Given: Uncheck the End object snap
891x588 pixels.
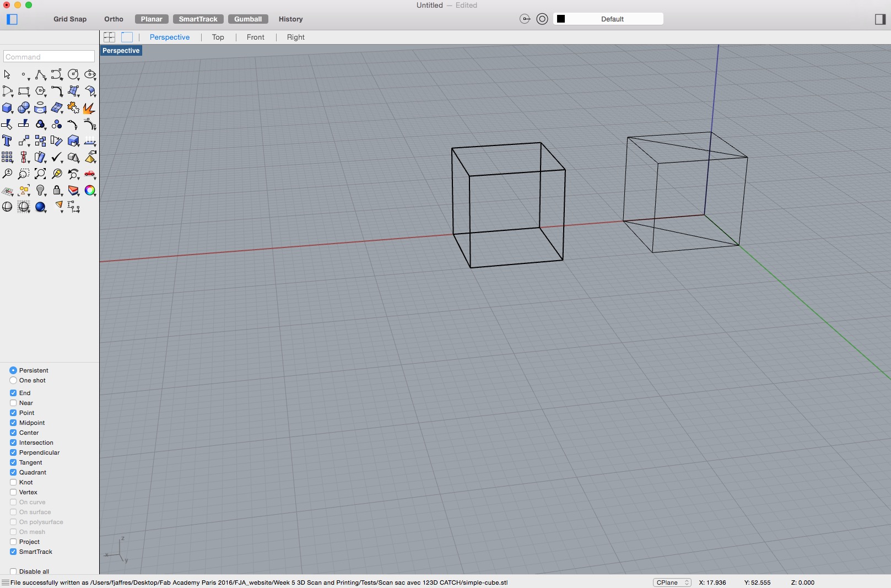Looking at the screenshot, I should [x=13, y=393].
